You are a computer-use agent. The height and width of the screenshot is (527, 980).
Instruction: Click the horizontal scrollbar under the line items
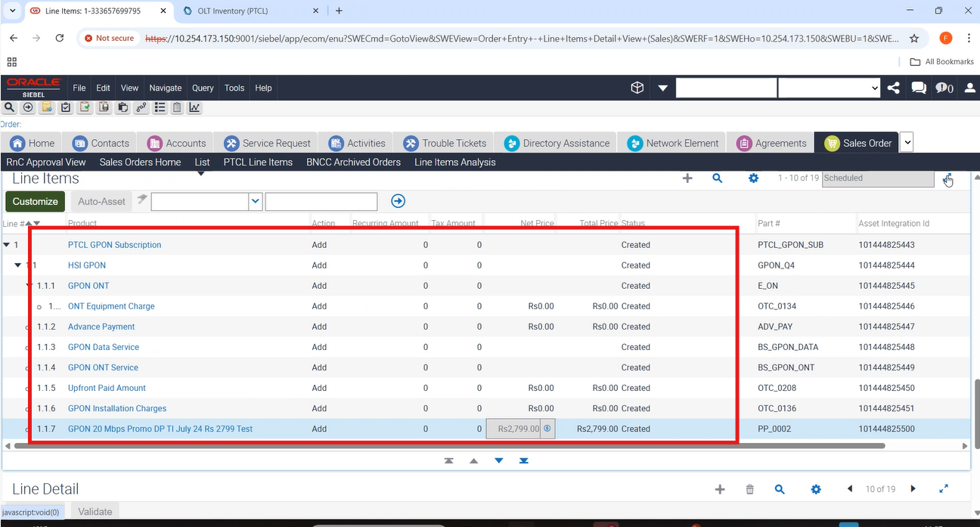(x=454, y=446)
